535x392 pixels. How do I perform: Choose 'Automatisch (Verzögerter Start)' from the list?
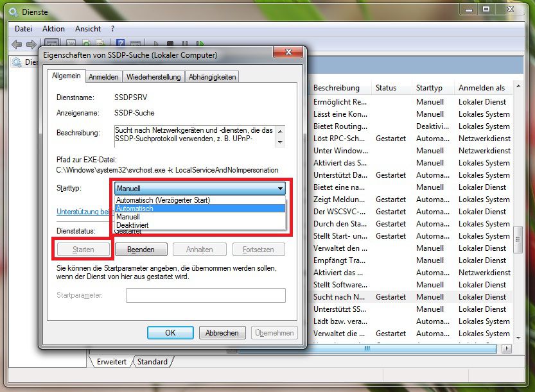click(x=163, y=200)
